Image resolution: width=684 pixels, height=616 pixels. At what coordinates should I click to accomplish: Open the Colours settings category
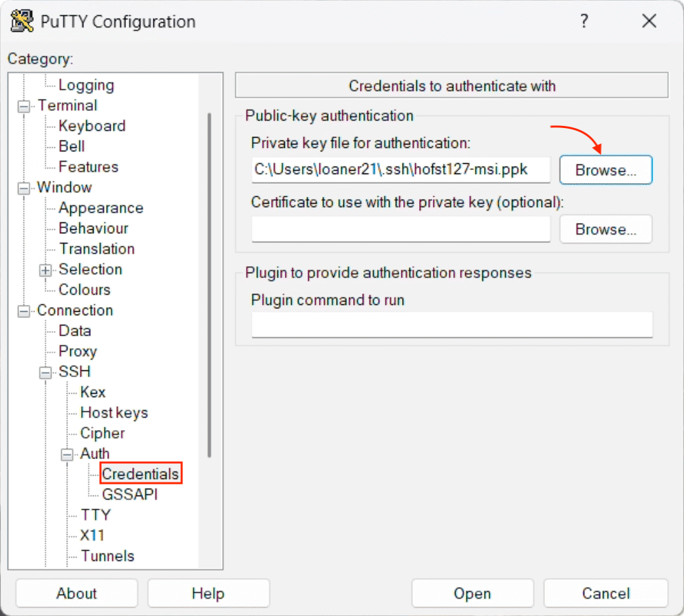pos(84,290)
